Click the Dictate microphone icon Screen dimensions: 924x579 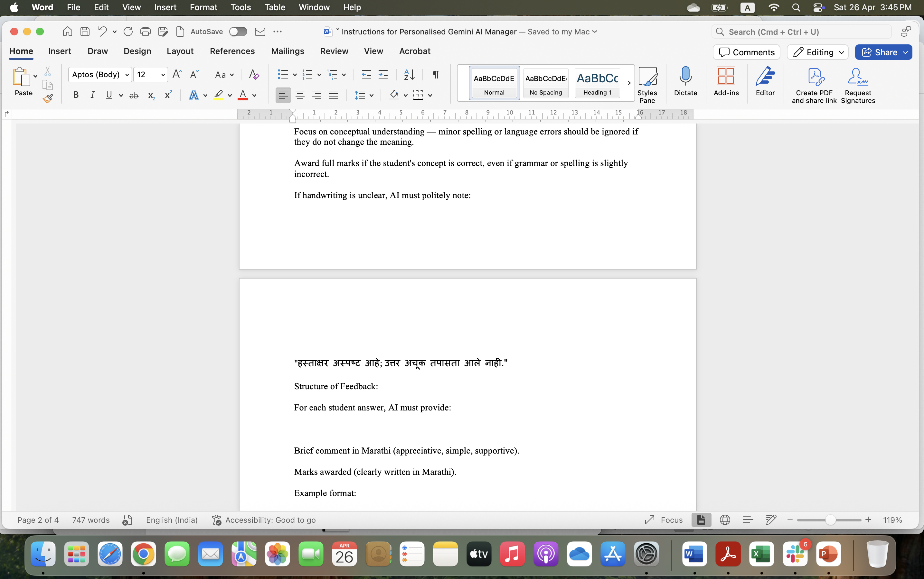coord(685,76)
